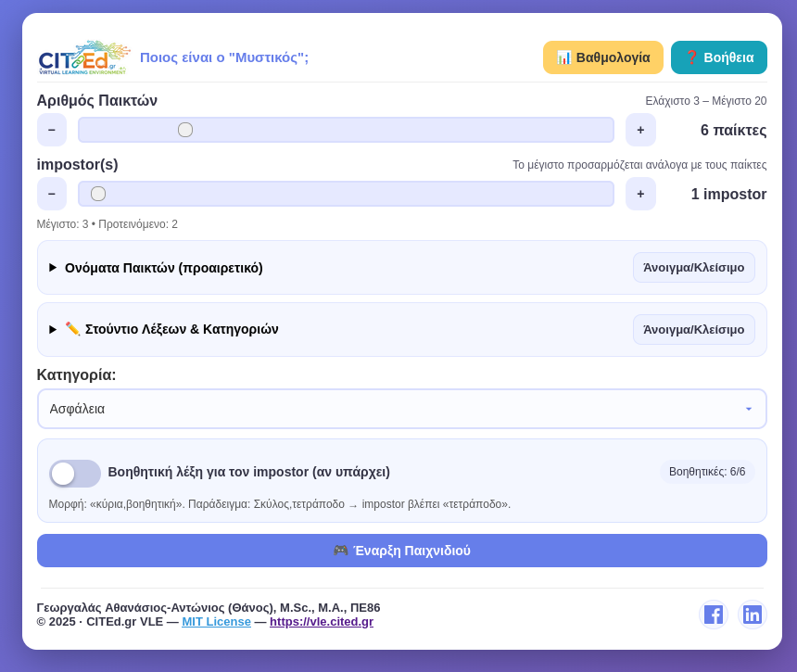
Task: Decrease the impostor count
Action: (x=52, y=194)
